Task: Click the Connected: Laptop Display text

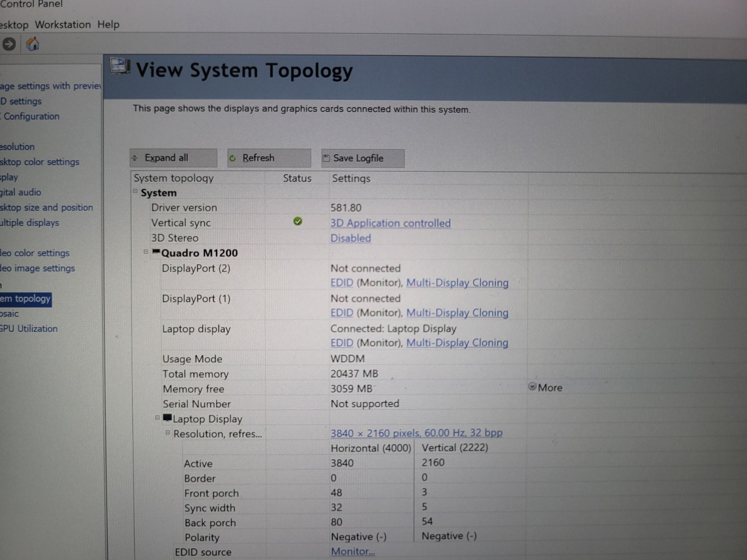Action: [394, 329]
